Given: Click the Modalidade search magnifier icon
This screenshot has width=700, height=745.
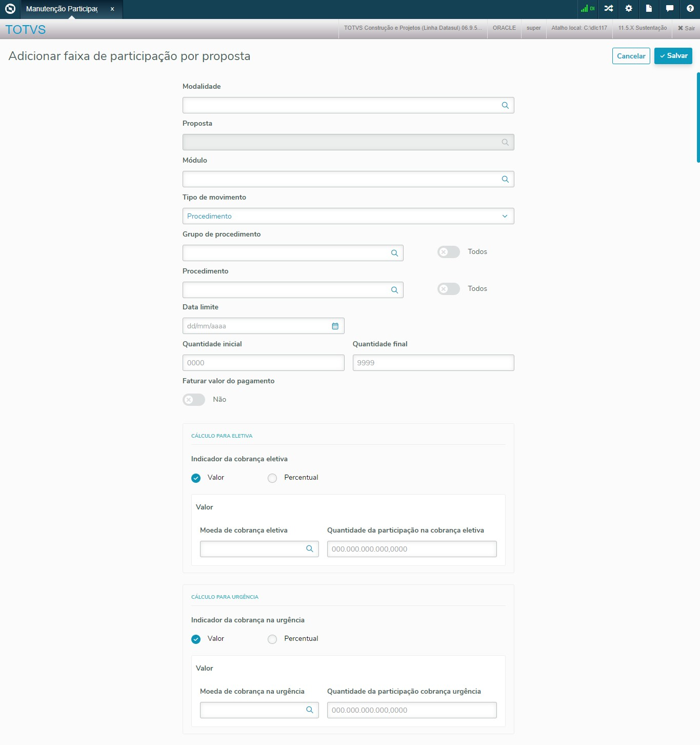Looking at the screenshot, I should tap(505, 106).
